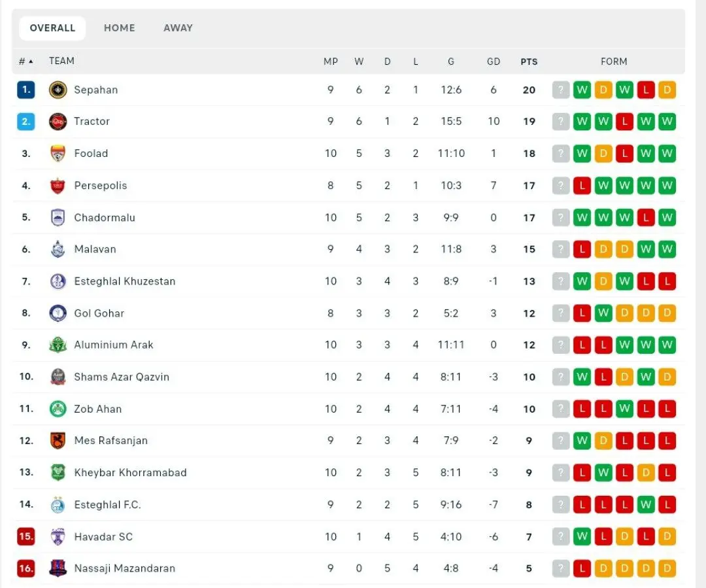The height and width of the screenshot is (588, 706).
Task: Sort standings by the PTS column header
Action: (529, 61)
